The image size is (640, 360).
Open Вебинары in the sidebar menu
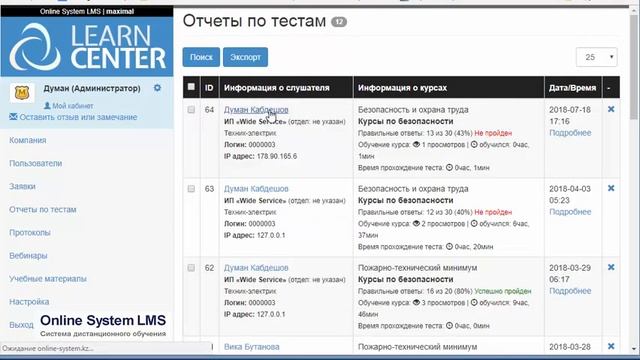(29, 256)
